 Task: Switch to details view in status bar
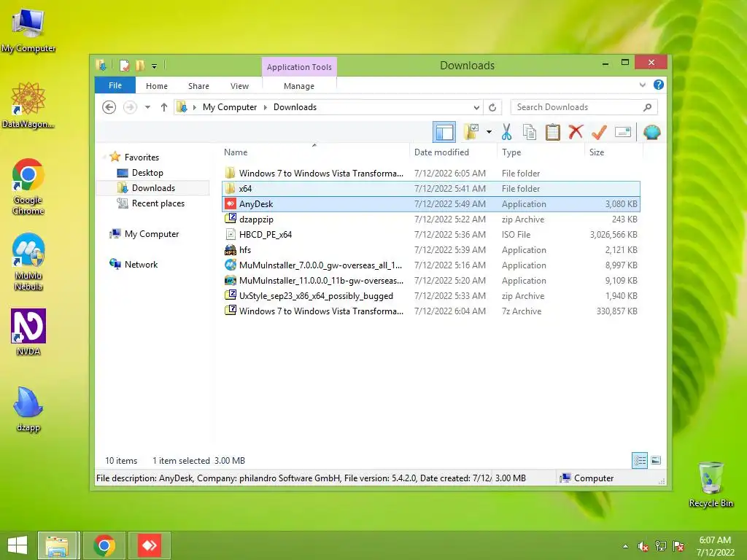point(639,460)
